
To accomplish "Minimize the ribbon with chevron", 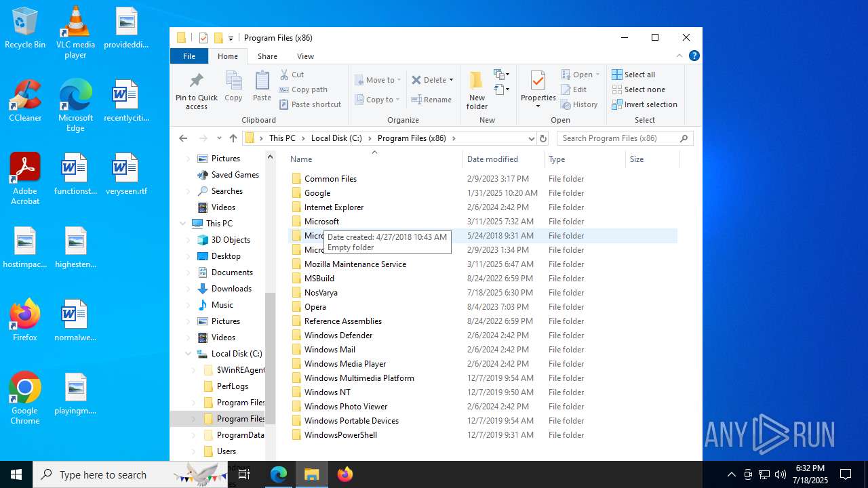I will click(x=679, y=56).
